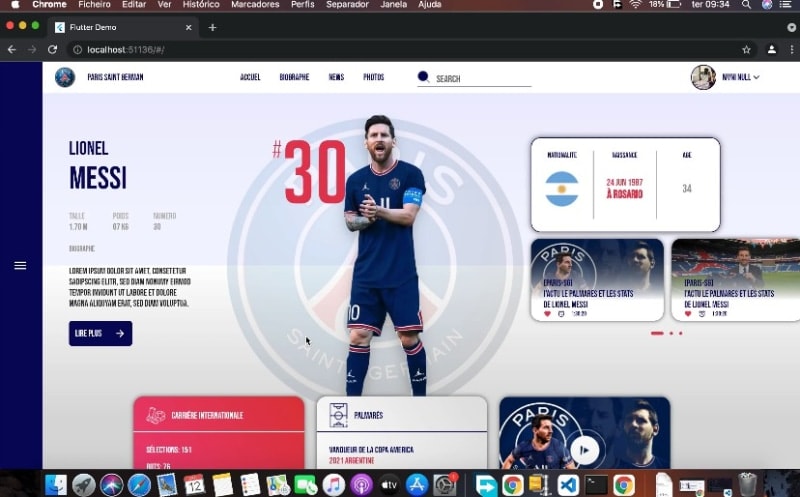
Task: Bookmark the page with the star icon
Action: [746, 49]
